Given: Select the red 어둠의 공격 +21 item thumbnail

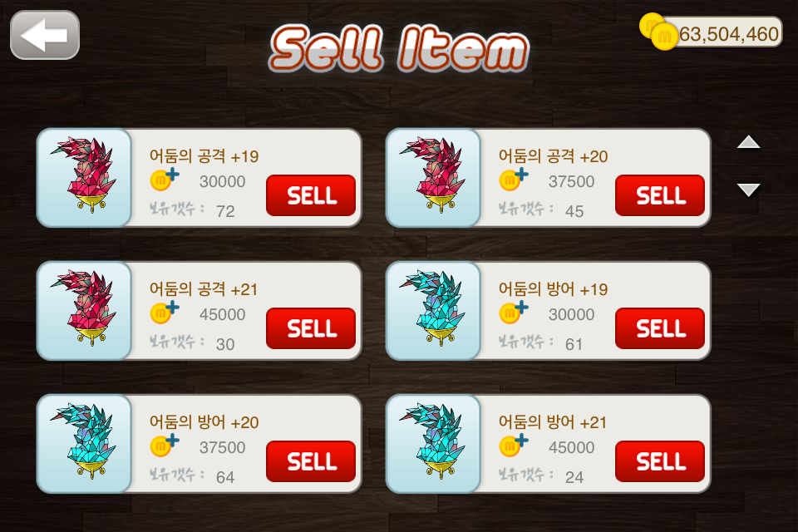Looking at the screenshot, I should 85,311.
